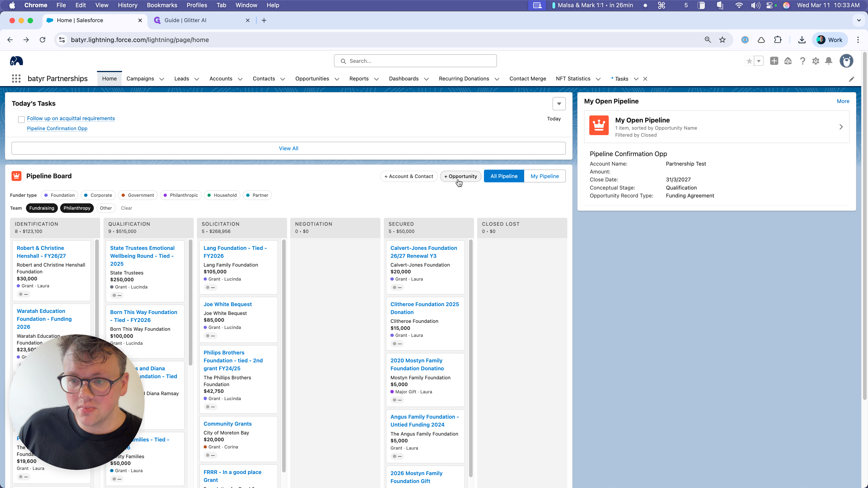Screen dimensions: 868x488
Task: Click the Trailhead guidance icon
Action: 788,61
